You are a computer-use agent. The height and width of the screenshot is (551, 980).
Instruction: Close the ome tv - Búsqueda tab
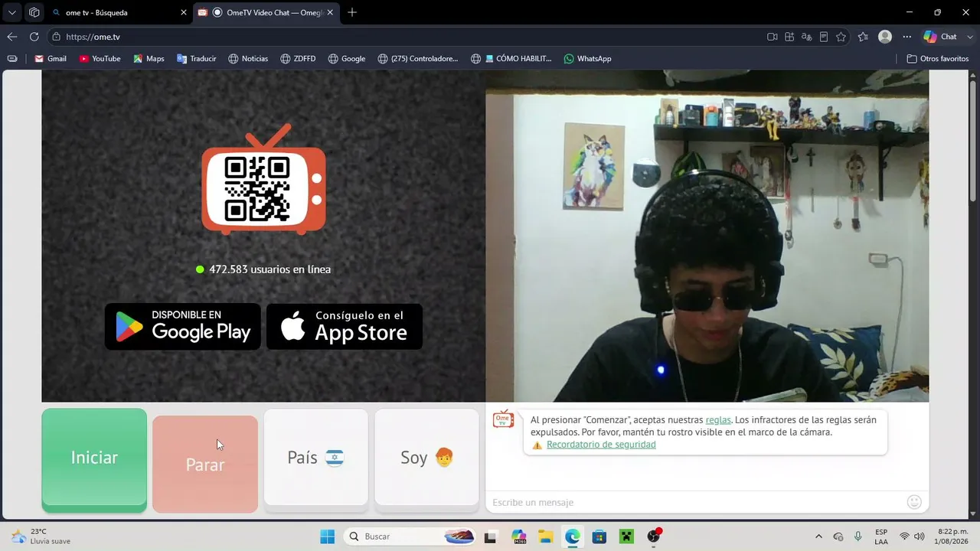click(184, 12)
